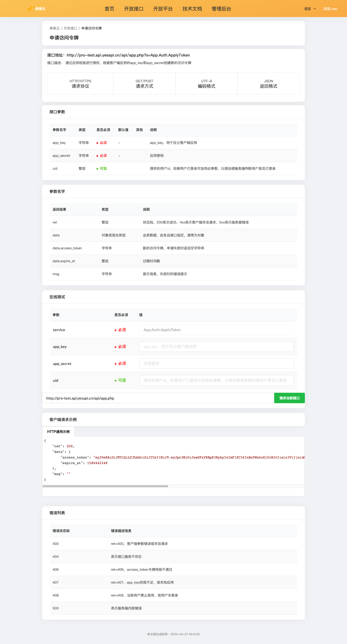Screen dimensions: 347x644
Task: Click the horizontal scrollbar under the code sample
Action: [105, 486]
